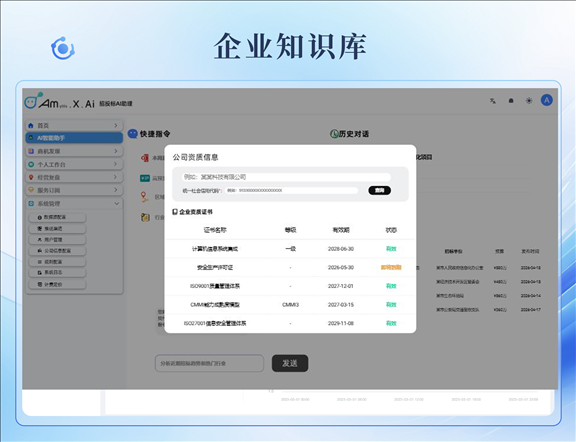
Task: Select the ISO27001信息安全管理体系 certificate name
Action: point(215,323)
